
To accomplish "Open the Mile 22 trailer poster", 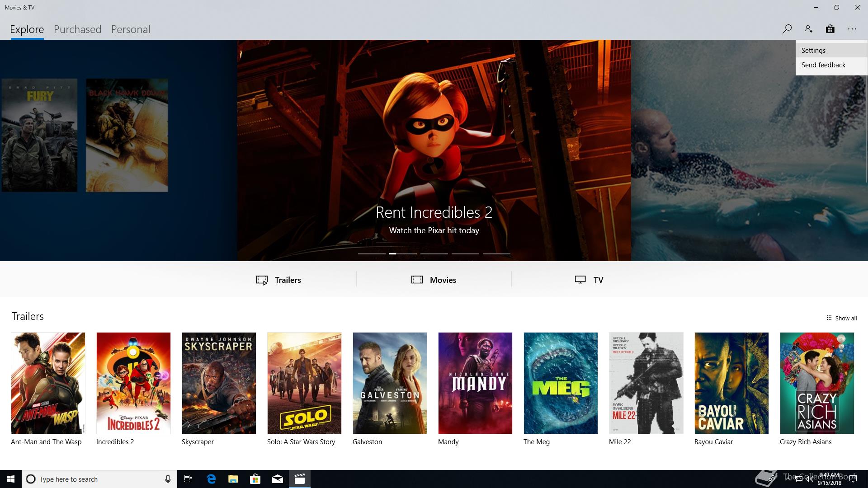I will [646, 383].
